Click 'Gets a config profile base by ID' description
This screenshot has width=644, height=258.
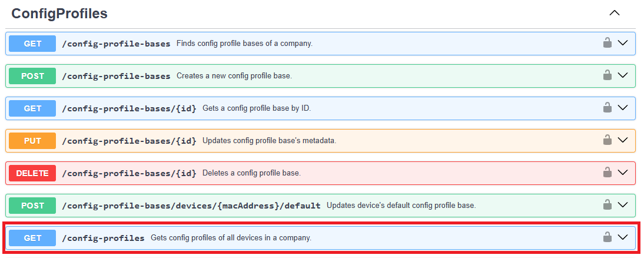click(256, 108)
